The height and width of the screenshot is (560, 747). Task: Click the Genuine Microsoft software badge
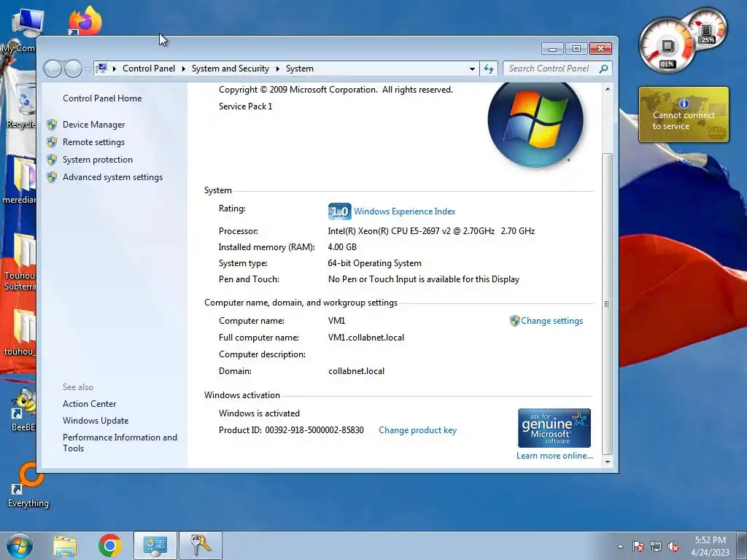pyautogui.click(x=554, y=428)
